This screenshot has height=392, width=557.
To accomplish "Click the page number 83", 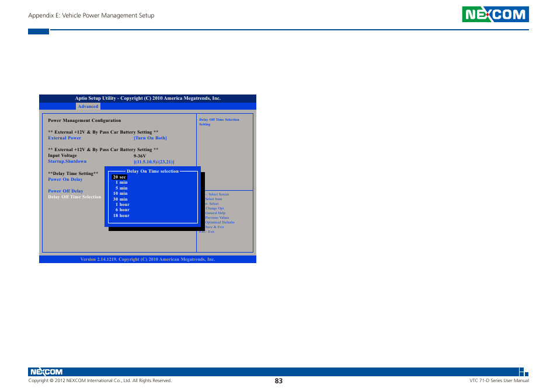I will [x=278, y=381].
